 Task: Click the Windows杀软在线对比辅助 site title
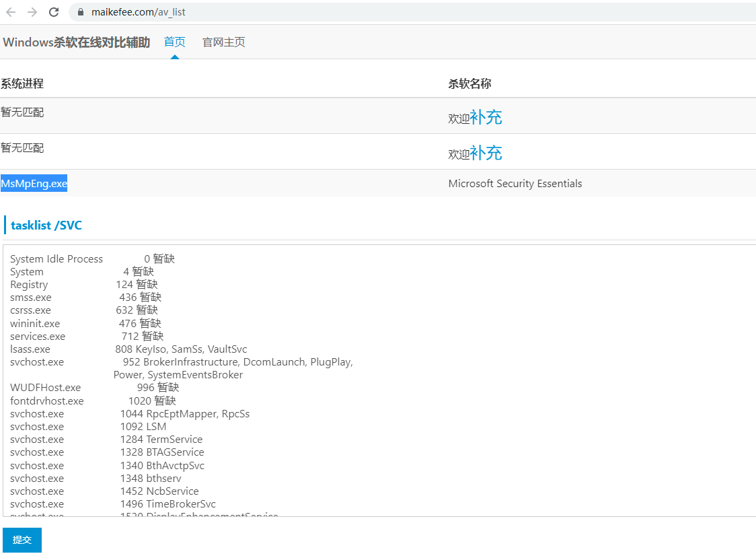point(76,42)
